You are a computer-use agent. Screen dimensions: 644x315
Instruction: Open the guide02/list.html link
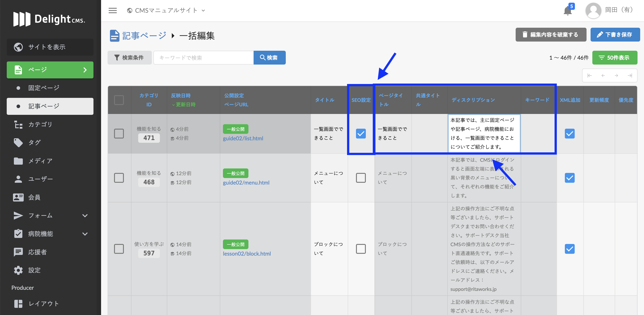point(243,138)
